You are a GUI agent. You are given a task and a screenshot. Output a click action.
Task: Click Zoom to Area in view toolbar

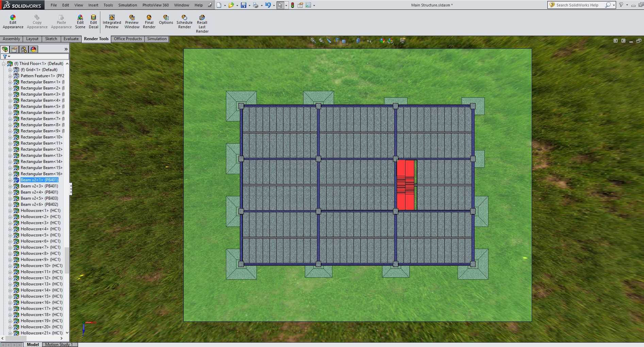click(x=321, y=40)
